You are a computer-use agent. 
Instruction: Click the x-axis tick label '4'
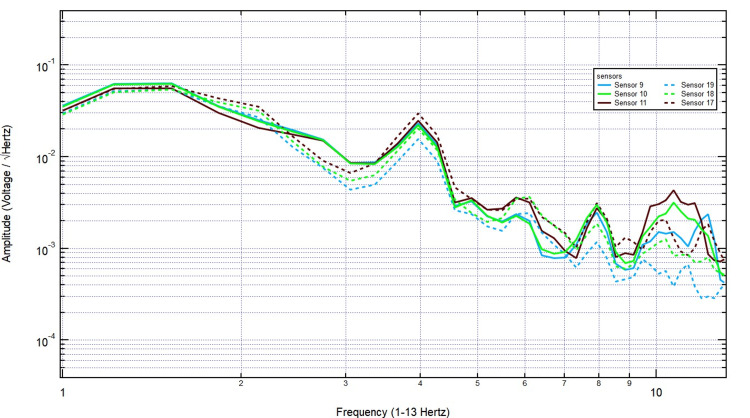pyautogui.click(x=420, y=383)
